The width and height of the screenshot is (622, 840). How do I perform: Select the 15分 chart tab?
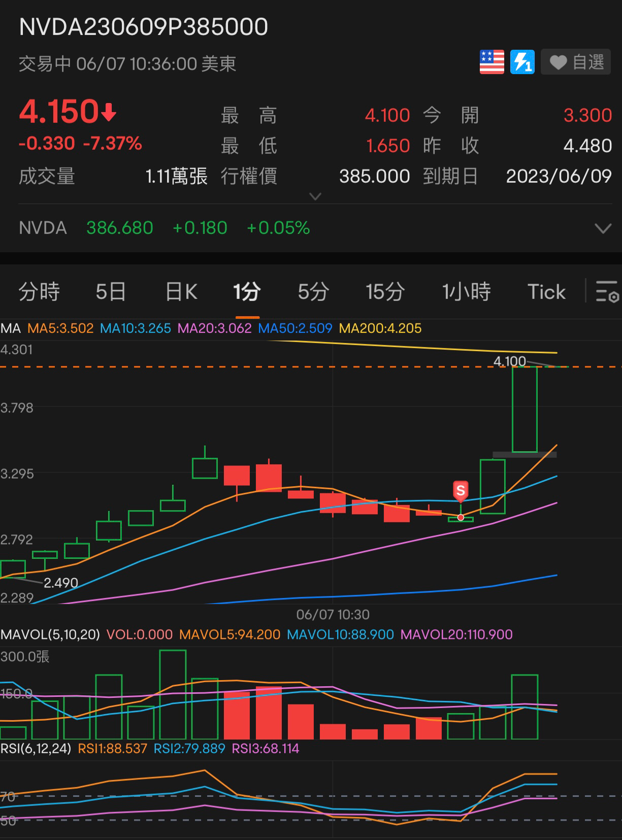[x=385, y=292]
